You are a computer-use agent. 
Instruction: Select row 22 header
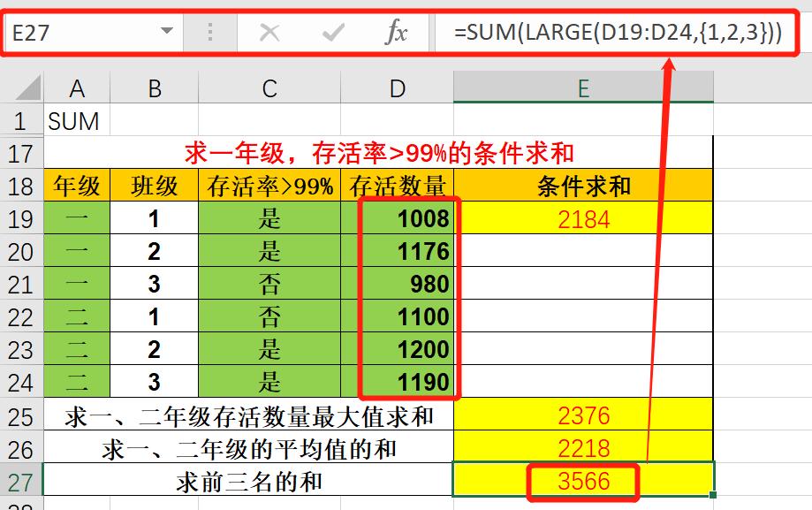[x=21, y=316]
